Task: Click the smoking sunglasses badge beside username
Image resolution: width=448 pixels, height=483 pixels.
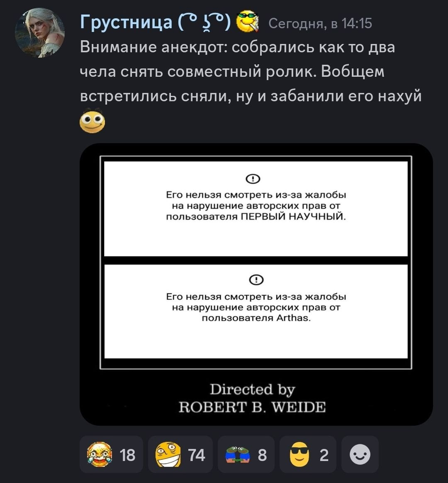Action: pyautogui.click(x=248, y=22)
